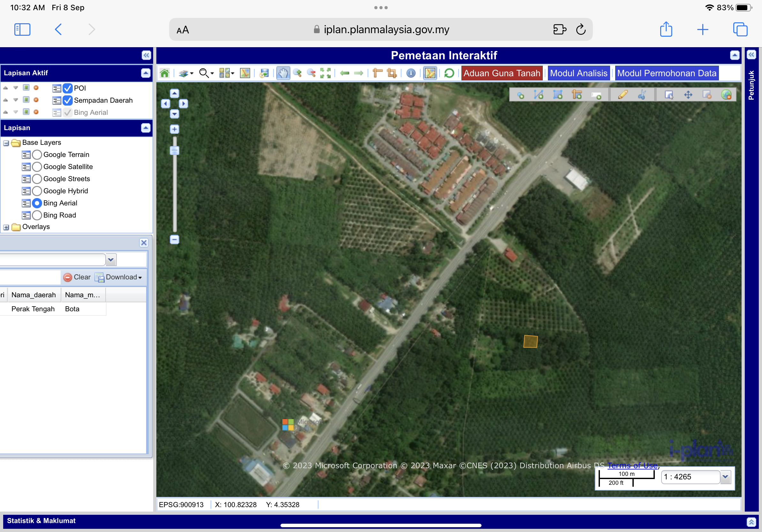Click the pencil edit tool icon
762x532 pixels.
coord(623,95)
